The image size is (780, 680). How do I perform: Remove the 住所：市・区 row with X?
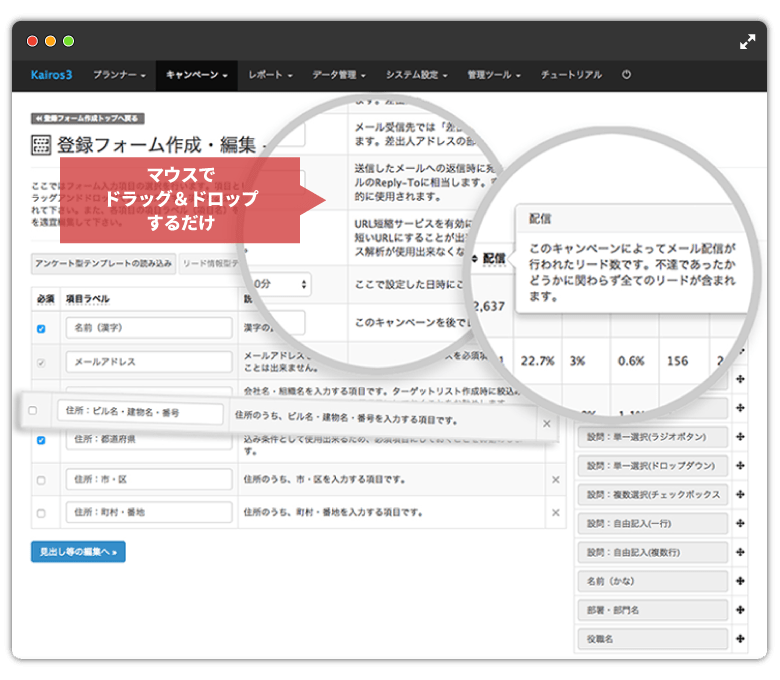pos(556,480)
